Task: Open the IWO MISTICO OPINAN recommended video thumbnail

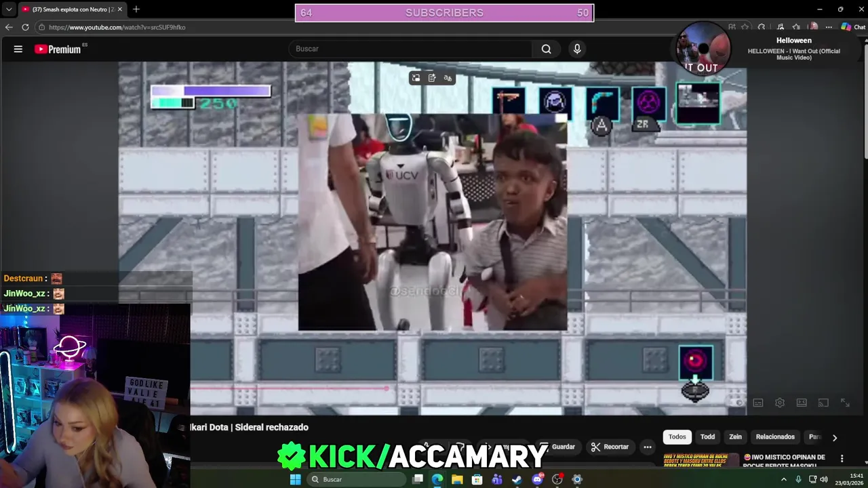Action: tap(701, 460)
